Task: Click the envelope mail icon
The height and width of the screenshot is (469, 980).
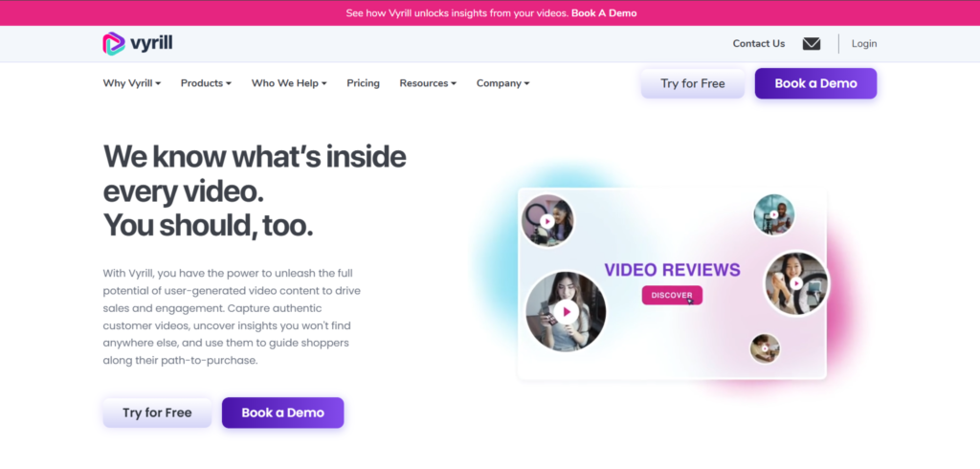Action: click(x=812, y=44)
